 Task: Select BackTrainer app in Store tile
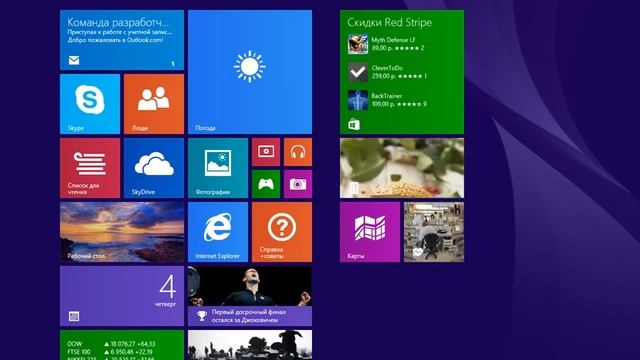[x=387, y=100]
